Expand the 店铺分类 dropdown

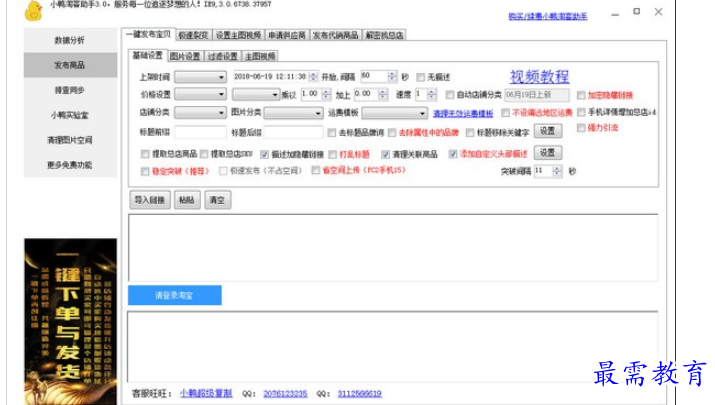(x=201, y=112)
